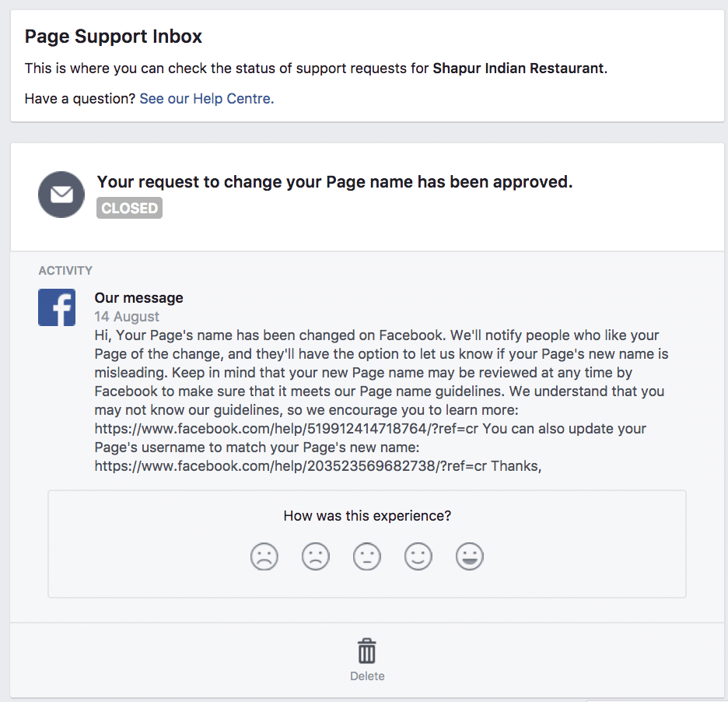
Task: Click the username help URL ending 203523569682738
Action: [x=291, y=465]
